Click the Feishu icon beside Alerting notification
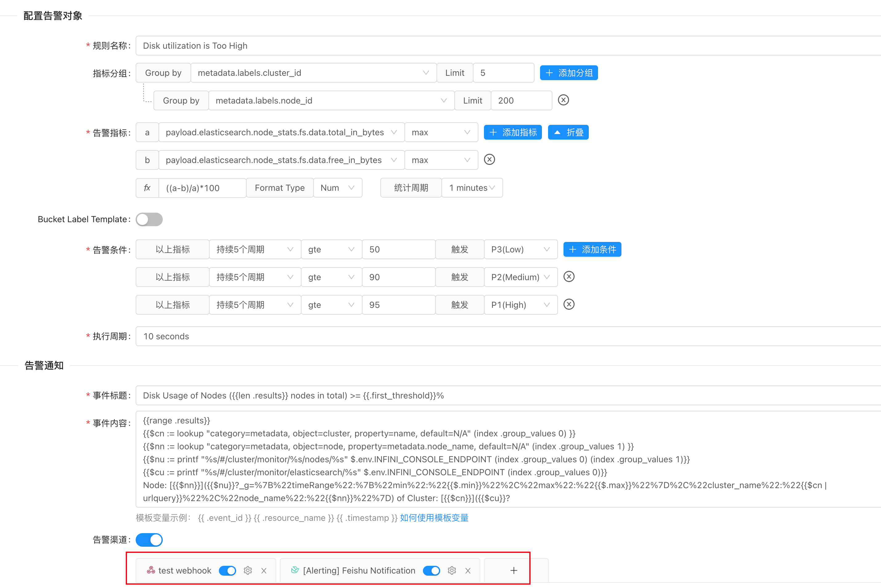 (x=295, y=570)
